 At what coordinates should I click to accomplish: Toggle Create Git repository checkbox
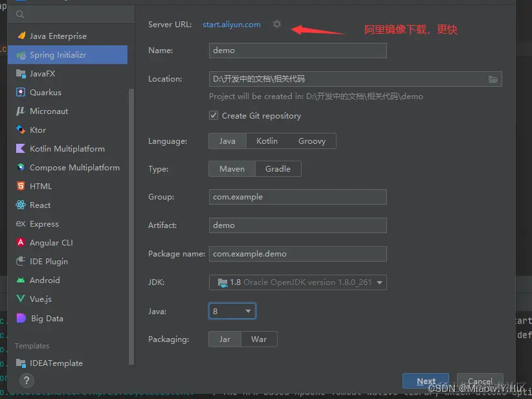(x=214, y=115)
